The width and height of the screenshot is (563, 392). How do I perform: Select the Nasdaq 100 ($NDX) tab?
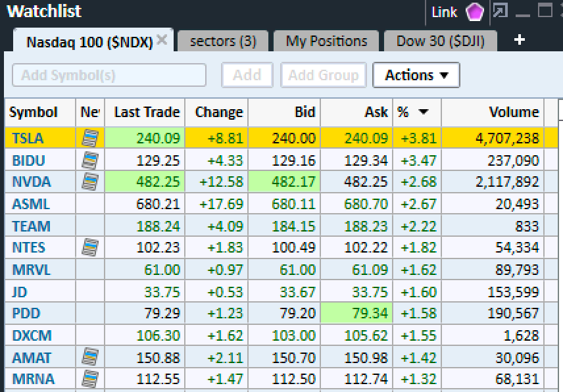coord(89,42)
